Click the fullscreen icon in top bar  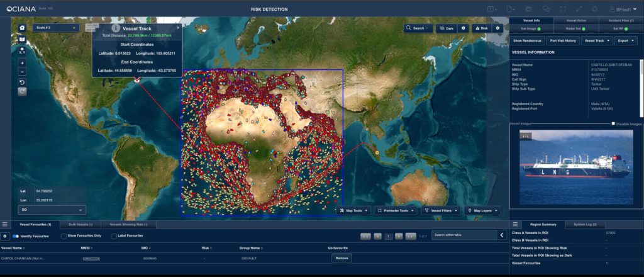click(562, 9)
